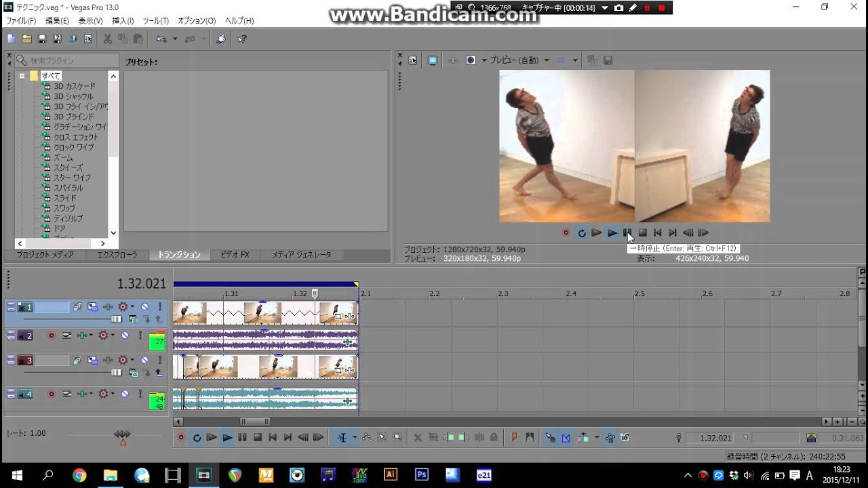The height and width of the screenshot is (488, 868).
Task: Toggle Loop playback under the preview
Action: 581,233
